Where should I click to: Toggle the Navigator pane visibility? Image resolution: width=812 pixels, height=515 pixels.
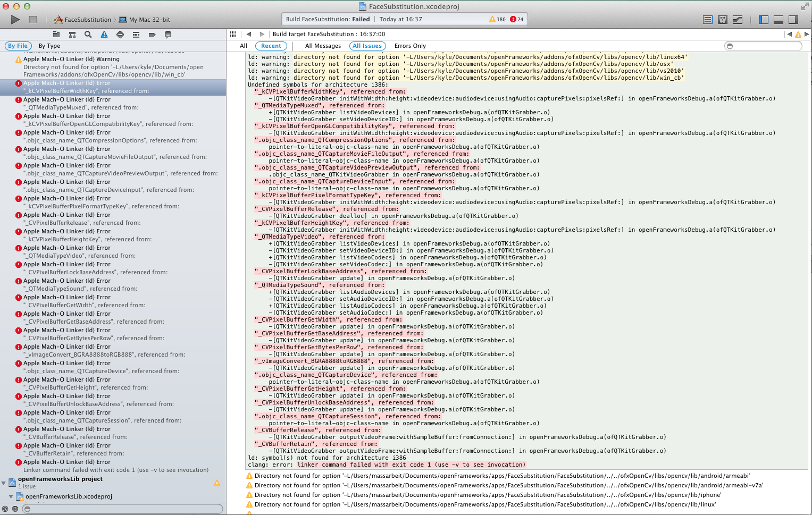coord(764,20)
